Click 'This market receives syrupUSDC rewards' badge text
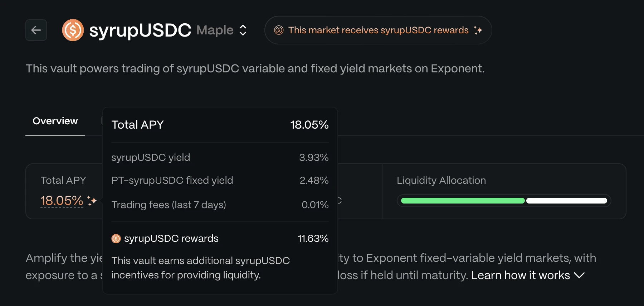The image size is (644, 306). click(378, 30)
